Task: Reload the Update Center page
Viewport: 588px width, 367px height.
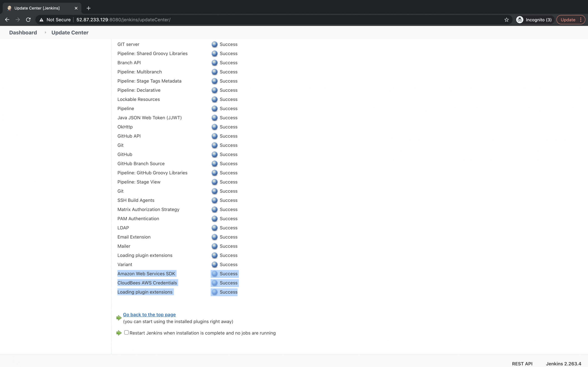Action: [x=28, y=20]
